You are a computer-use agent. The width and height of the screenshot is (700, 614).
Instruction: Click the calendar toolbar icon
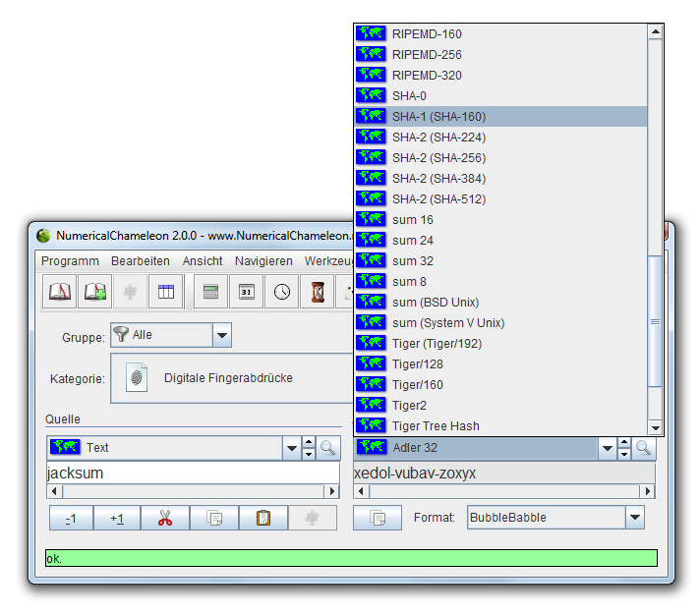tap(247, 292)
